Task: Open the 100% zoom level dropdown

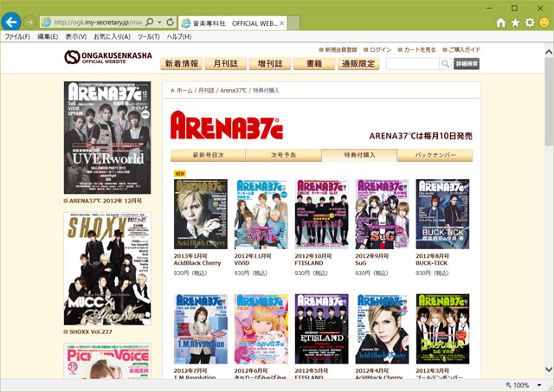Action: pyautogui.click(x=539, y=385)
